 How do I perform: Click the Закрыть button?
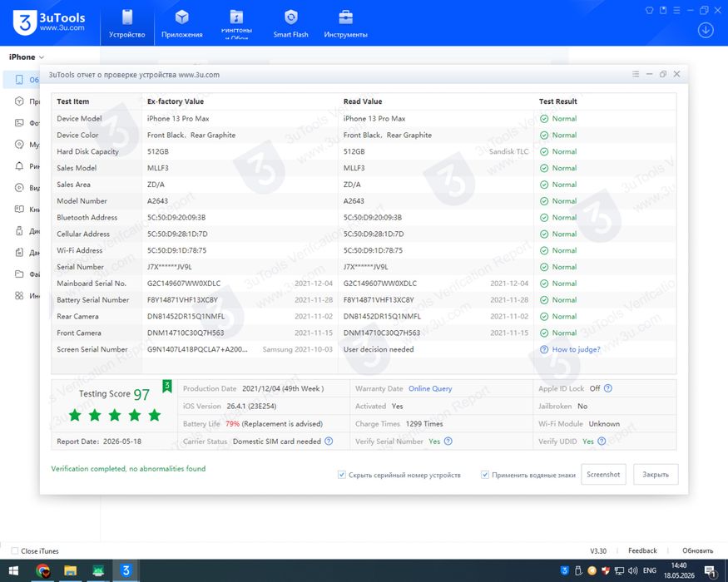point(656,474)
